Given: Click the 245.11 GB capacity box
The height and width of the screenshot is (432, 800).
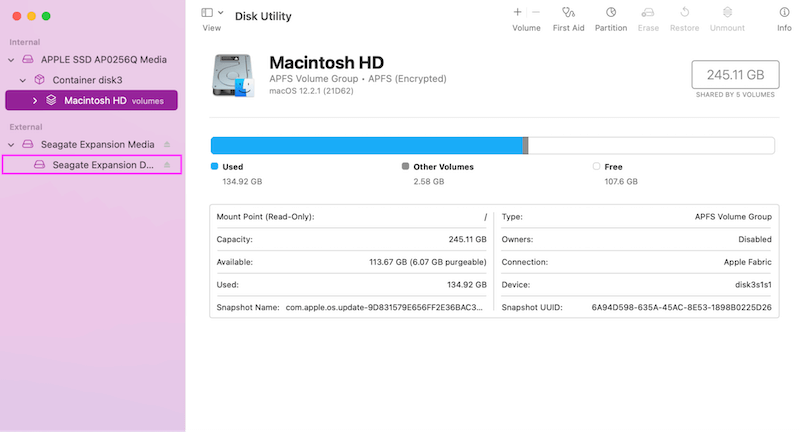Looking at the screenshot, I should (735, 75).
